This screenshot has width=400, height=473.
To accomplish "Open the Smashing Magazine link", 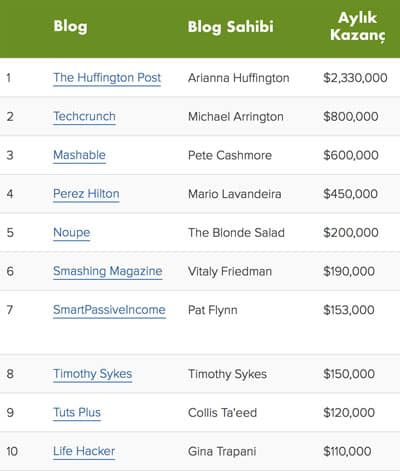I will click(107, 271).
